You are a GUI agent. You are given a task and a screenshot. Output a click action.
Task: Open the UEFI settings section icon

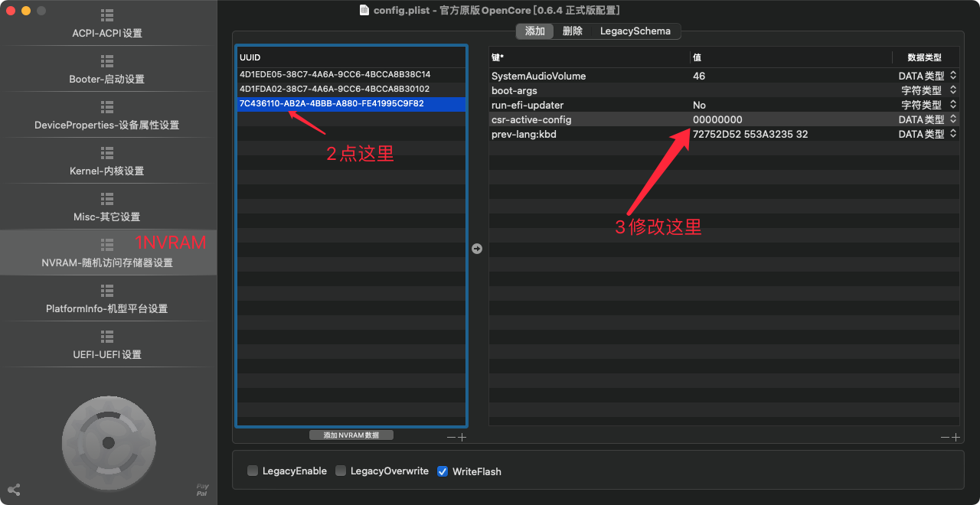point(107,337)
